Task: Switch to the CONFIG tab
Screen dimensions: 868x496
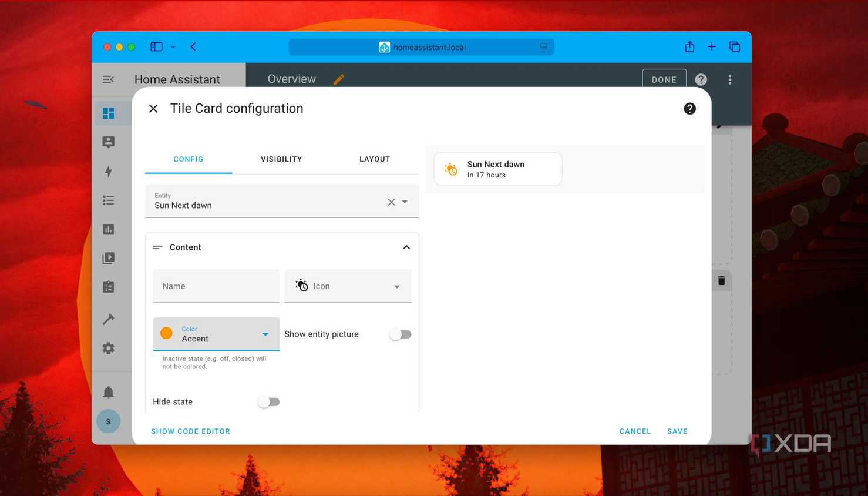Action: [x=189, y=159]
